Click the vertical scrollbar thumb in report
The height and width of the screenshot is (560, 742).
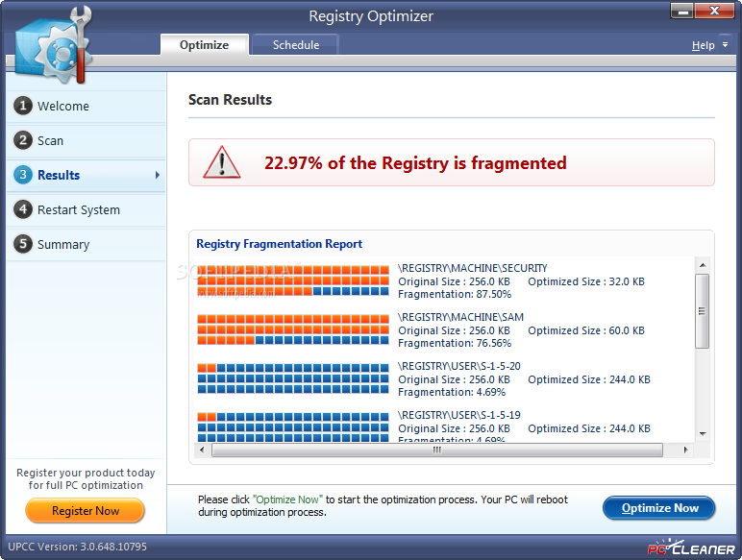tap(703, 311)
